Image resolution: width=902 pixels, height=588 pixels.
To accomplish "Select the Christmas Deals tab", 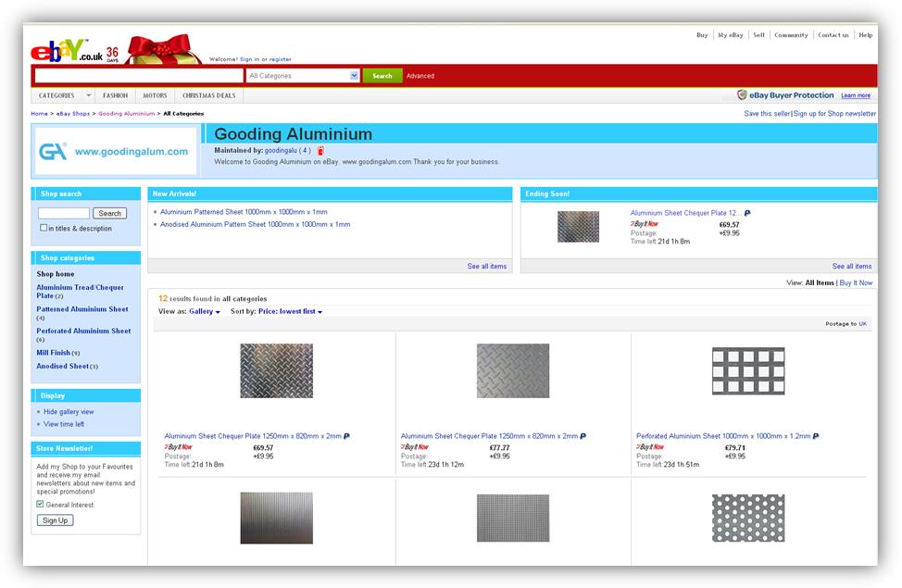I will pos(208,95).
